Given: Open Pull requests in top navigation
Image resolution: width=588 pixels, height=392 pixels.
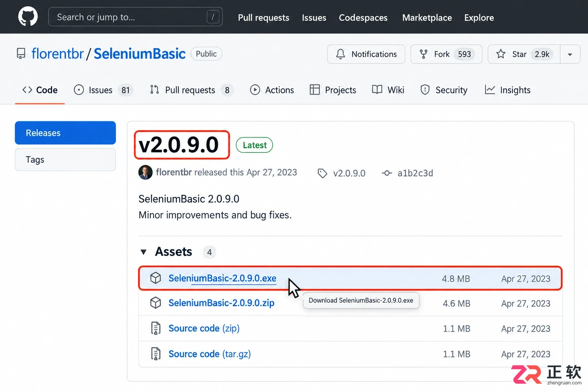Looking at the screenshot, I should (263, 18).
